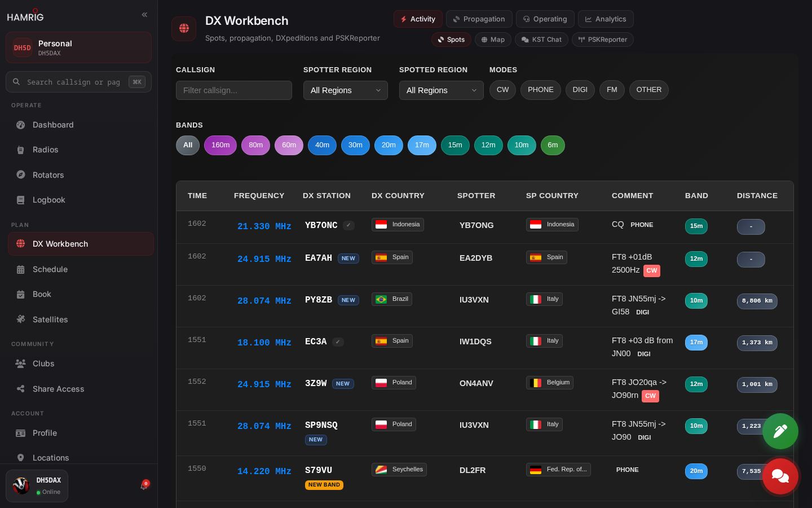Image resolution: width=812 pixels, height=508 pixels.
Task: Focus the Filter callsign input field
Action: click(x=234, y=90)
